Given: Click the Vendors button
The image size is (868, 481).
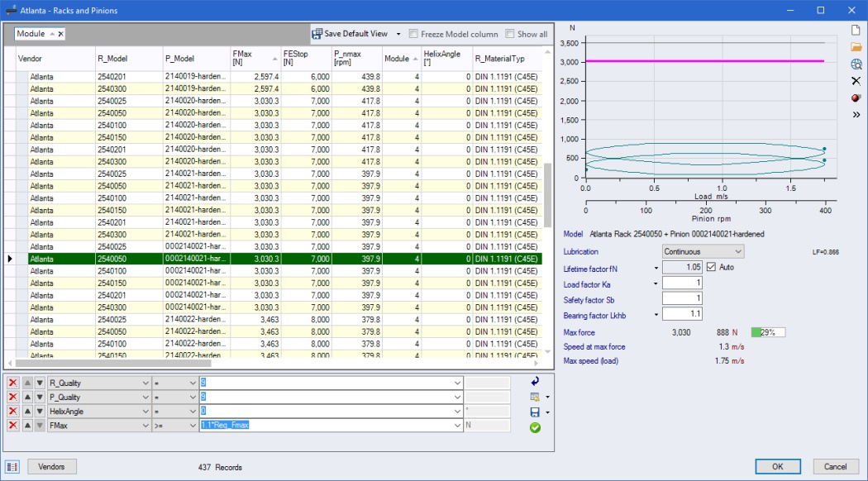Looking at the screenshot, I should [x=51, y=467].
